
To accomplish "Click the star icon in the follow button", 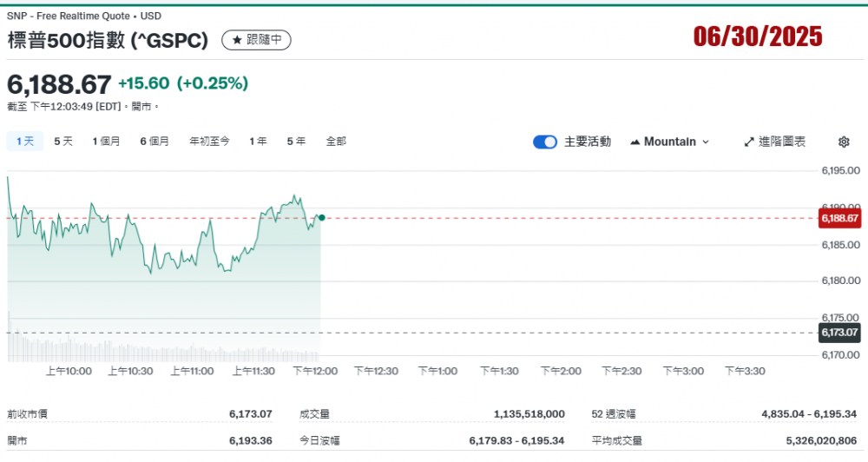I will [x=237, y=40].
